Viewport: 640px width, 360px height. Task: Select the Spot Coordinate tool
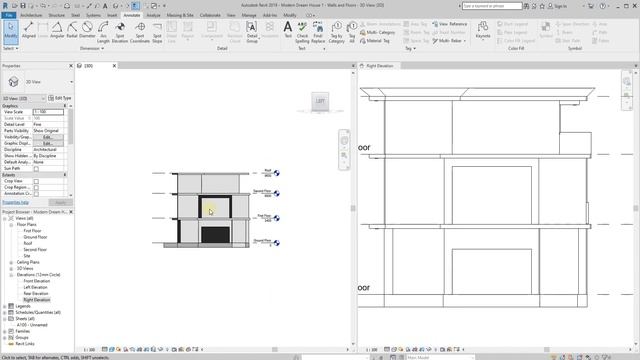coord(140,33)
